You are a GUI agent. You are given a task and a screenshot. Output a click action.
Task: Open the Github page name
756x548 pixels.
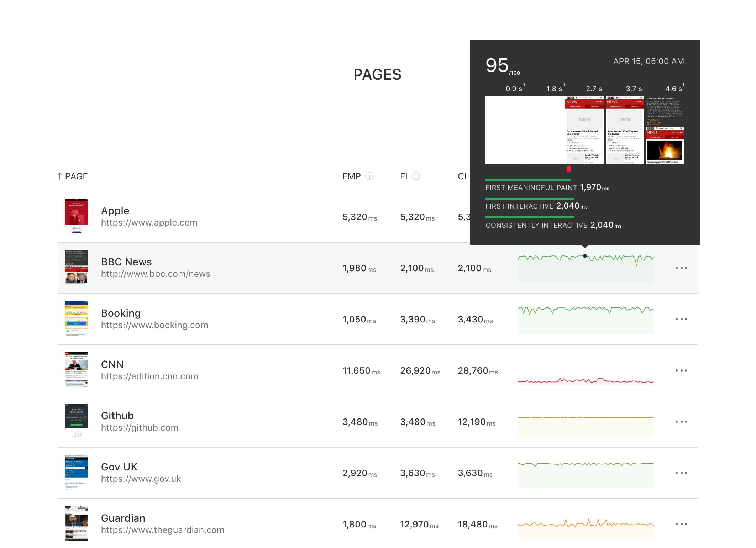click(117, 416)
